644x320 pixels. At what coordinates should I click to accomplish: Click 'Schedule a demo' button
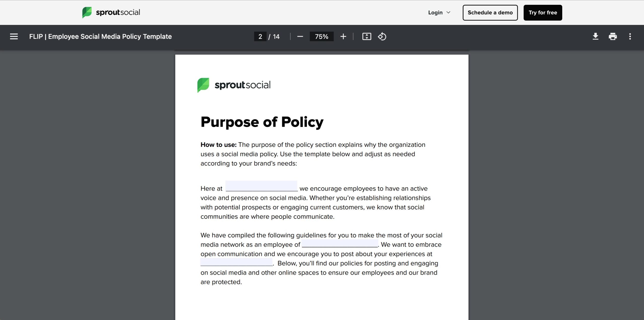490,12
